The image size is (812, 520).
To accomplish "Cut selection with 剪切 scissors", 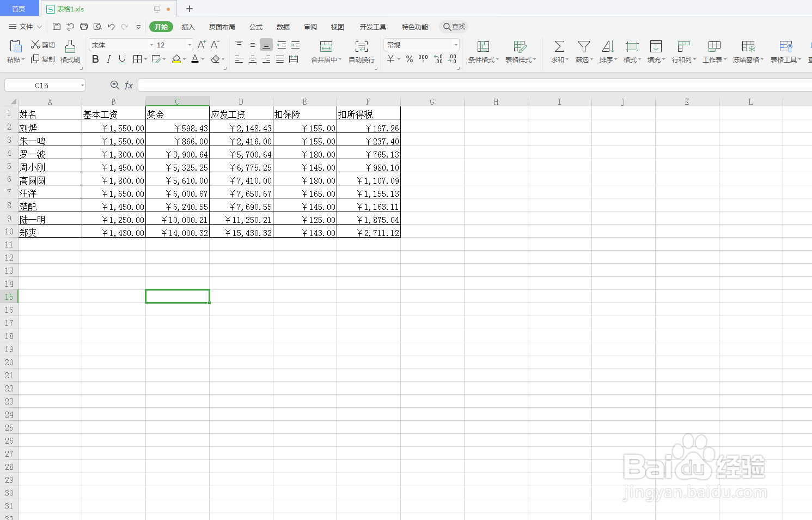I will click(43, 45).
